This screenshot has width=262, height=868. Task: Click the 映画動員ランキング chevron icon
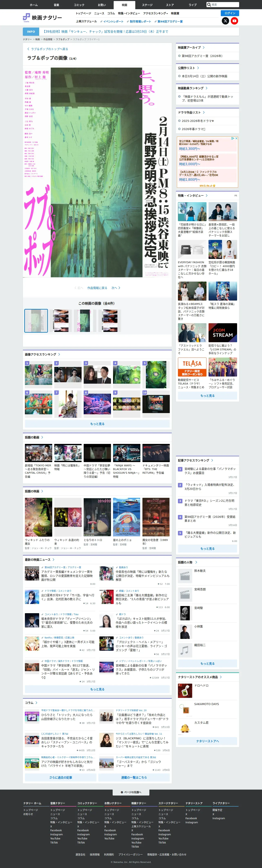[206, 88]
